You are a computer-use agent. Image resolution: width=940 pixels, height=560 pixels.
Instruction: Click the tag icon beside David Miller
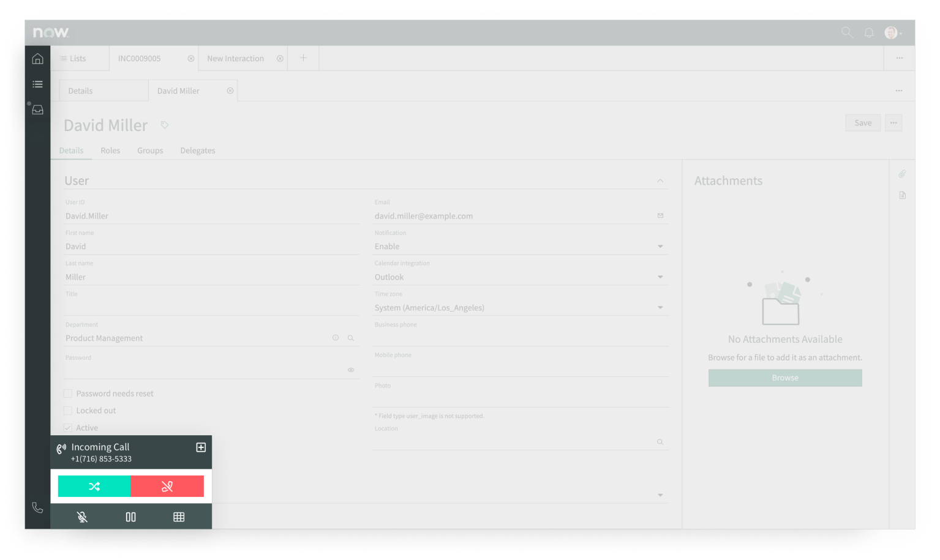click(165, 125)
